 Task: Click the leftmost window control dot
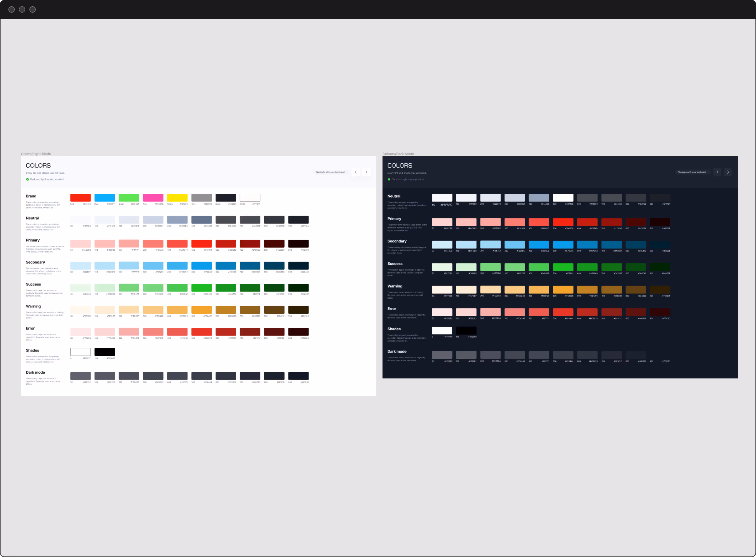pos(12,9)
